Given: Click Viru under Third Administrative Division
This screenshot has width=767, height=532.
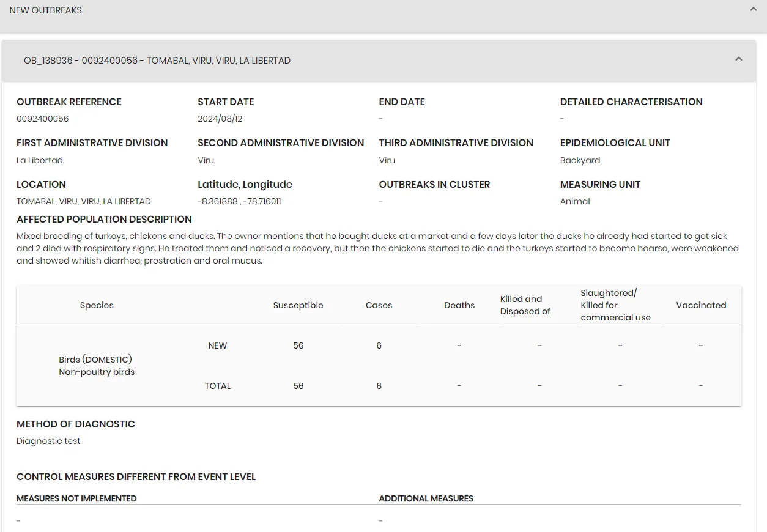Looking at the screenshot, I should 387,160.
